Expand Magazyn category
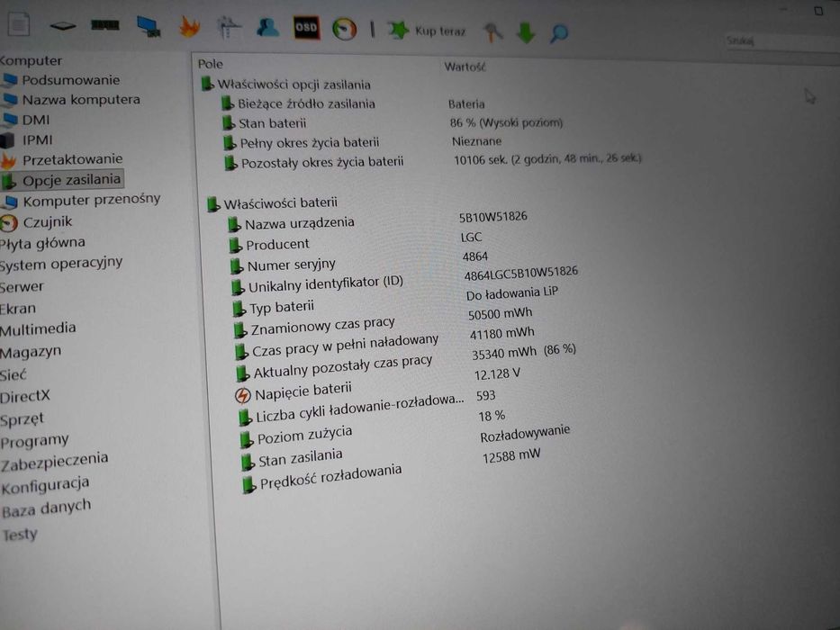The image size is (840, 630). pyautogui.click(x=32, y=353)
